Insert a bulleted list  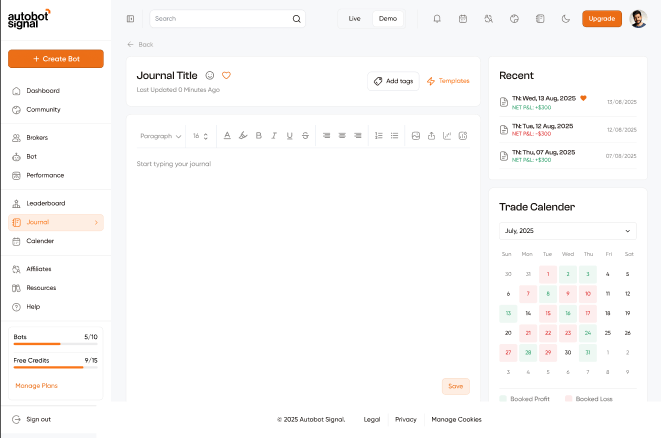click(x=394, y=136)
